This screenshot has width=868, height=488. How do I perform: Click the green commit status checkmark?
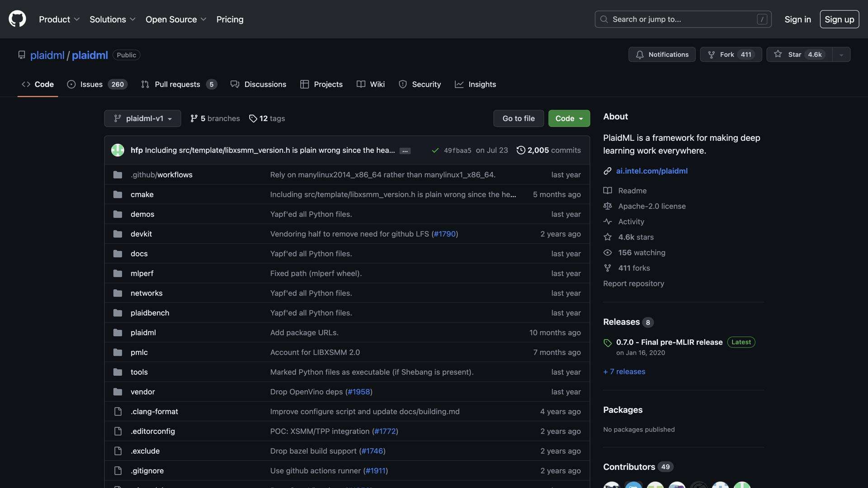(435, 150)
